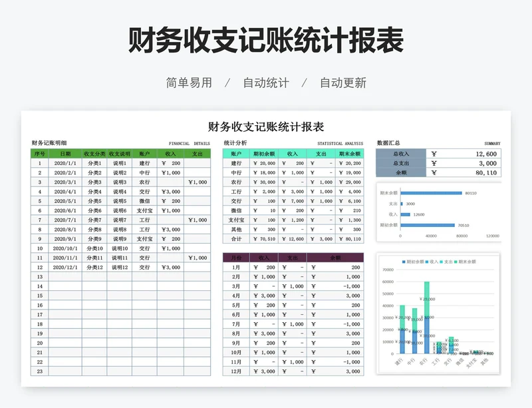532x408 pixels.
Task: Select the 简单易用 subtitle text
Action: (x=189, y=83)
